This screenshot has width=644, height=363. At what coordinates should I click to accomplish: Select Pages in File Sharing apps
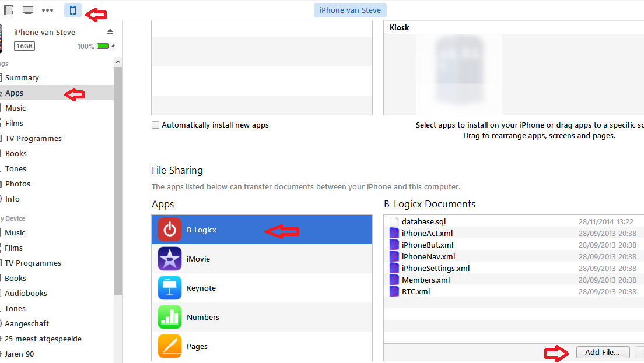tap(262, 346)
